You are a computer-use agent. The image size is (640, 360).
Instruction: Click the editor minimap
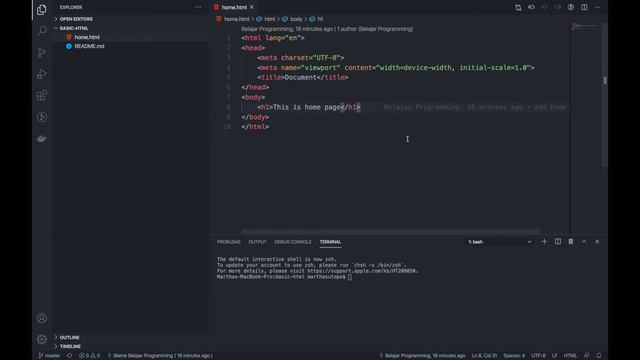585,27
